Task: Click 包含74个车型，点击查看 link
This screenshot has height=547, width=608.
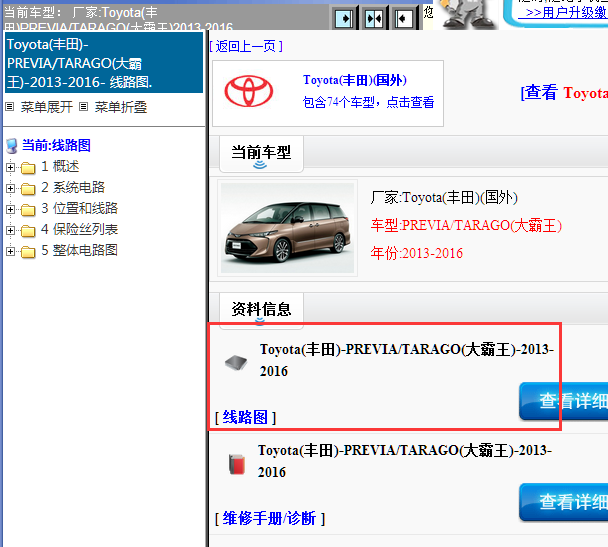Action: coord(368,102)
